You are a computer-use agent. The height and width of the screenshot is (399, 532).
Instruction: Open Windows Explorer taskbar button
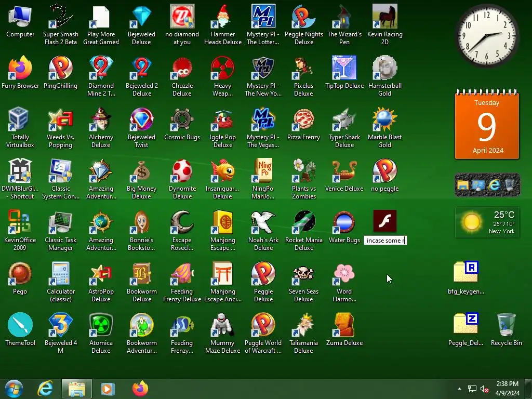coord(77,389)
